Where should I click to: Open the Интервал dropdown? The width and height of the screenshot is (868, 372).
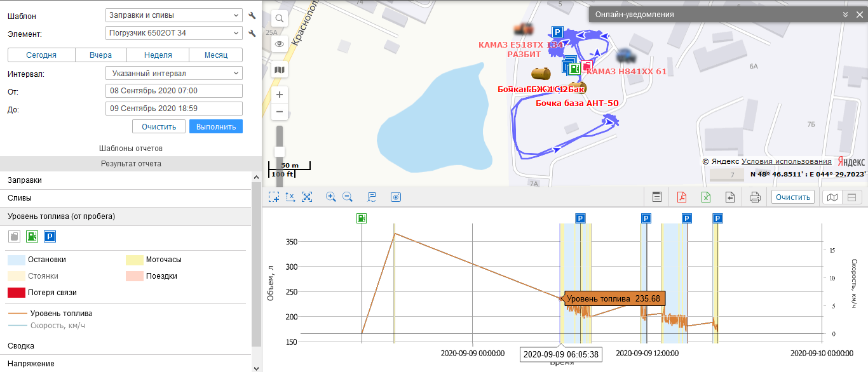tap(173, 74)
